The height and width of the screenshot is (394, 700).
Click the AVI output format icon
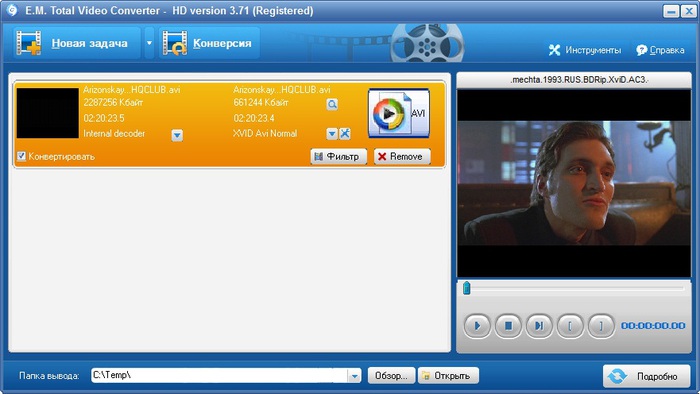(399, 113)
